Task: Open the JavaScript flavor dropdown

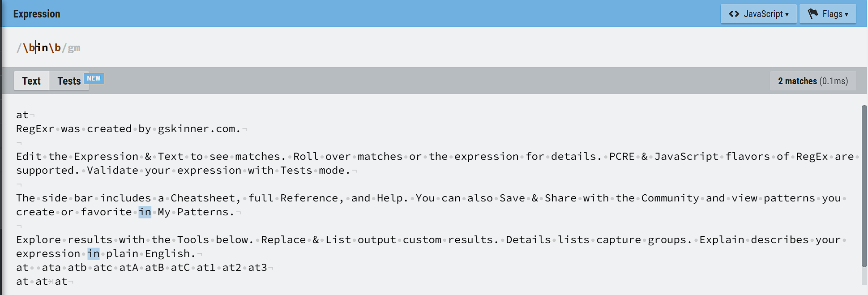Action: 758,14
